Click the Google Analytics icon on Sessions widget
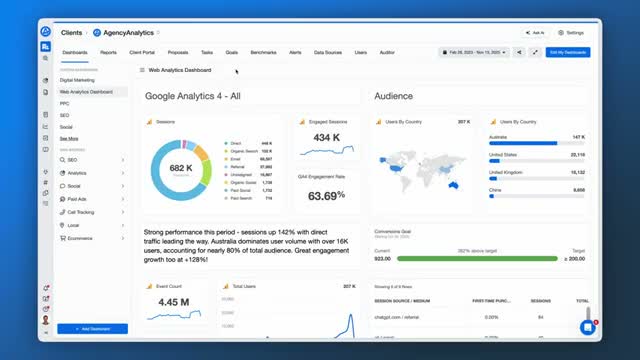Image resolution: width=640 pixels, height=360 pixels. tap(149, 122)
